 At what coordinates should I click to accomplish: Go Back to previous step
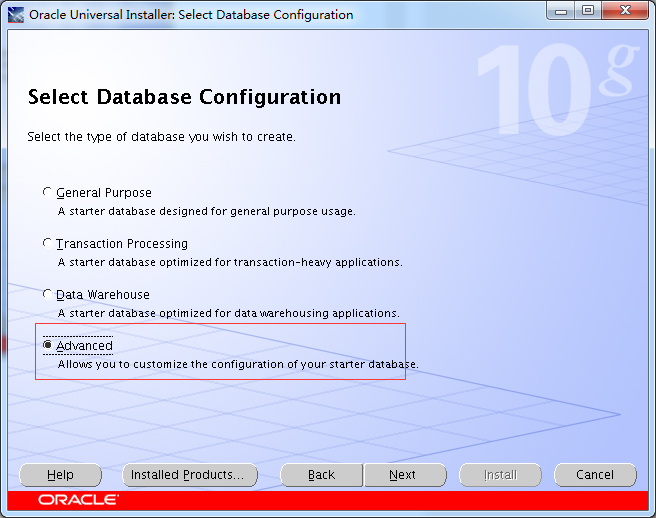pos(321,475)
